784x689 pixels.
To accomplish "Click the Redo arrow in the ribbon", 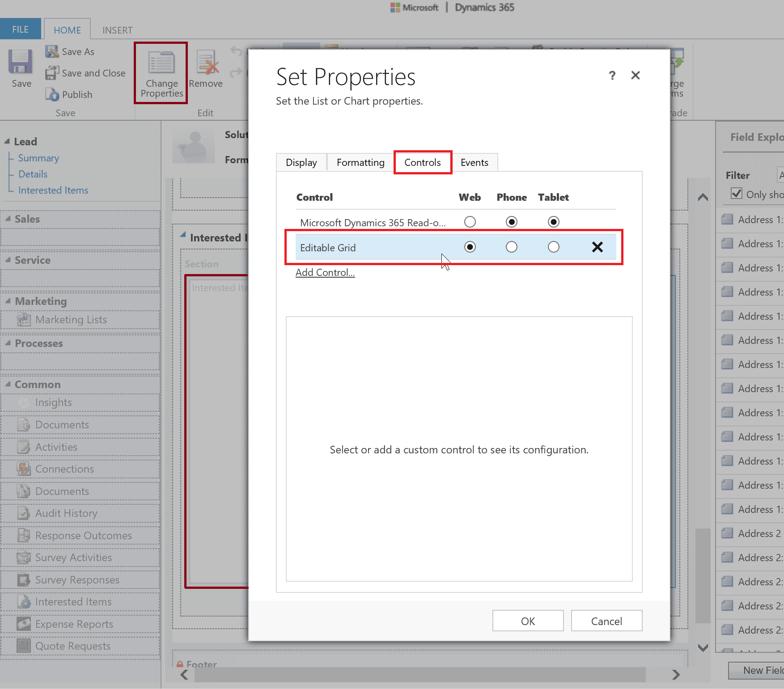I will tap(237, 72).
